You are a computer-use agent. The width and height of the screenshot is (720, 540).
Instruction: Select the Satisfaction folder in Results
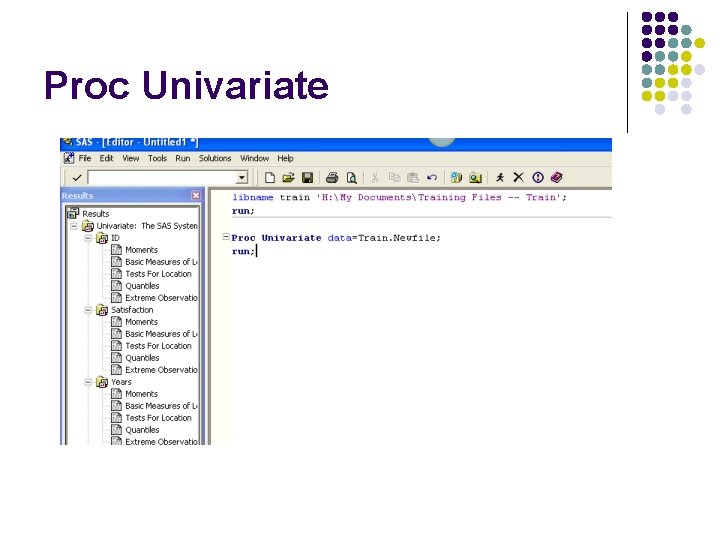click(125, 310)
